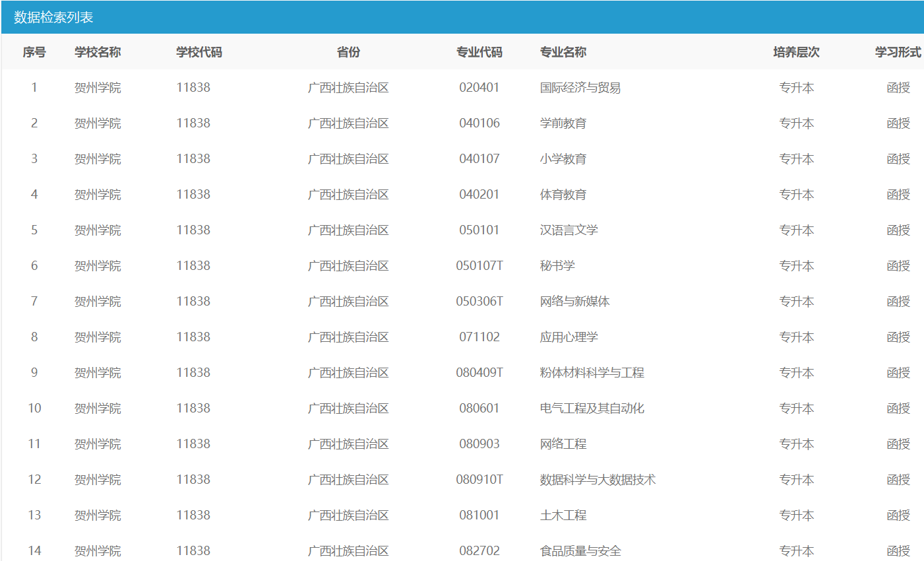Select major 体育教育

[x=563, y=195]
